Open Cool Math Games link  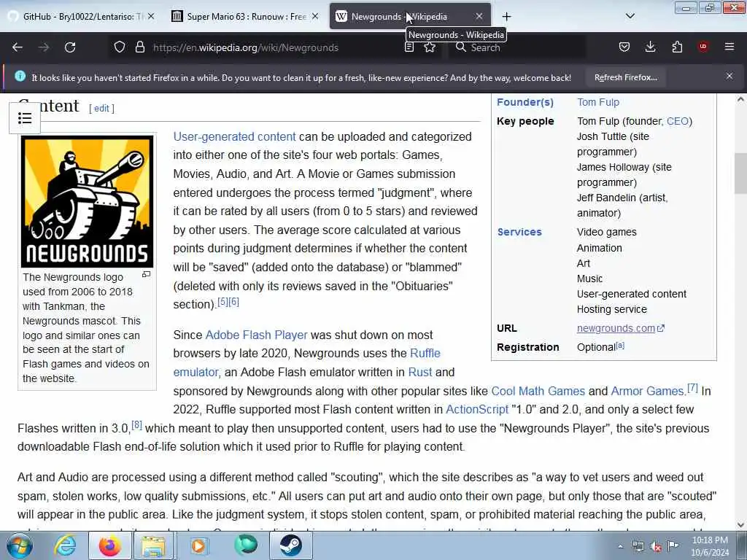click(x=538, y=391)
